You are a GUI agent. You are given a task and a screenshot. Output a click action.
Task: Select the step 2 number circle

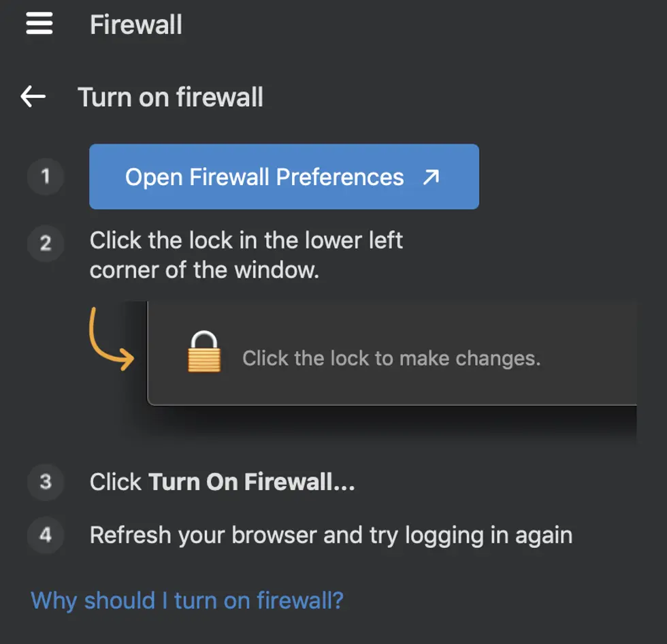45,244
